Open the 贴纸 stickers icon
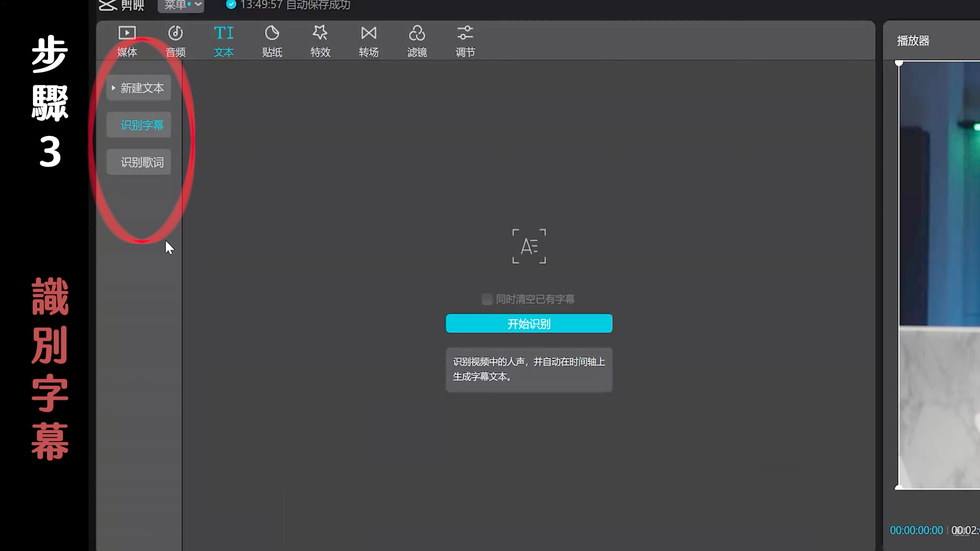980x551 pixels. (272, 33)
